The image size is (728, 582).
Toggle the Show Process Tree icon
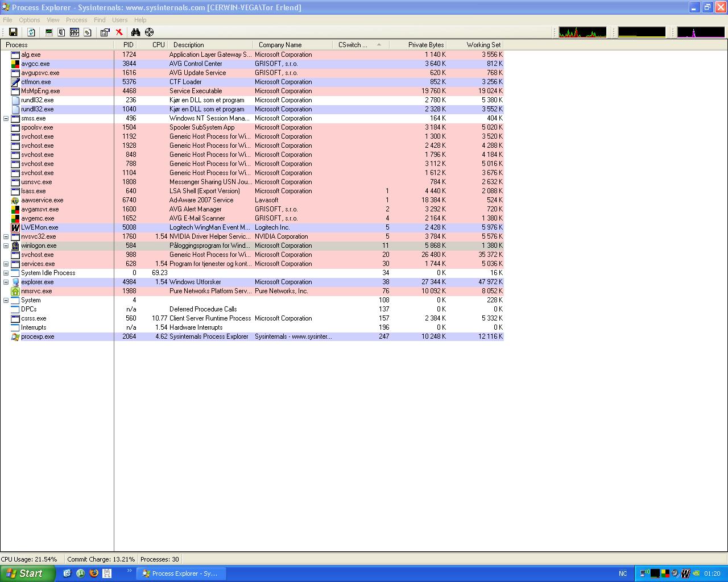tap(61, 32)
